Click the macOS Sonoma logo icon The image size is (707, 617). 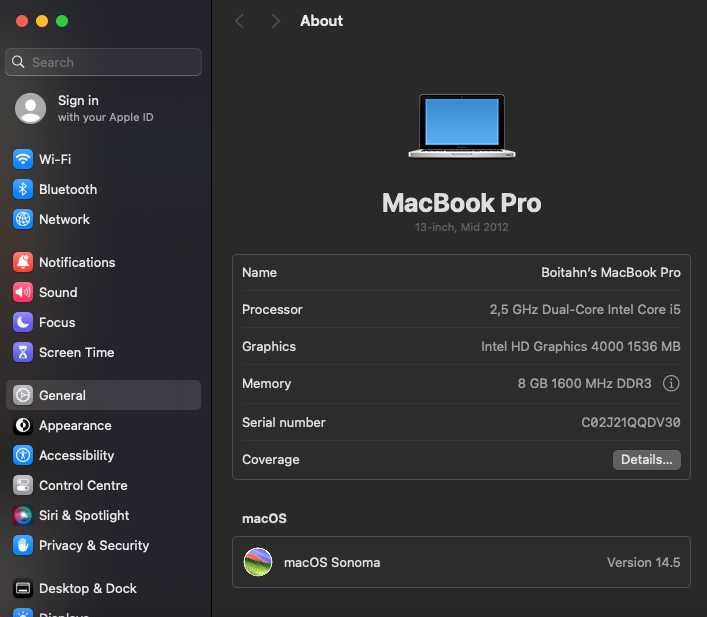[258, 562]
